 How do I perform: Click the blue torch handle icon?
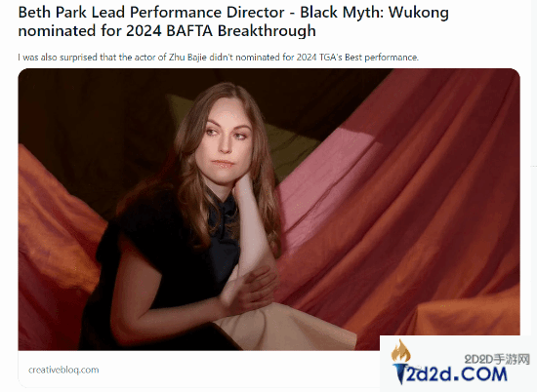pyautogui.click(x=400, y=374)
